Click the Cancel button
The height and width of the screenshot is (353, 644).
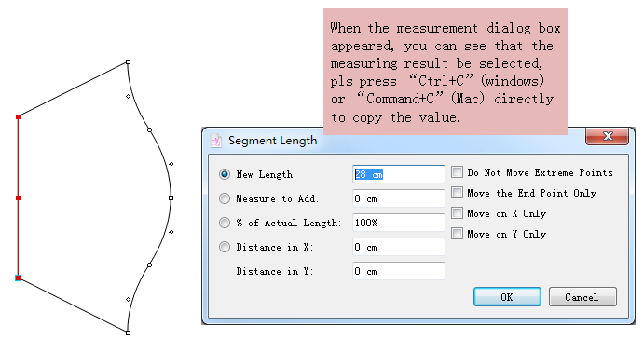point(582,297)
